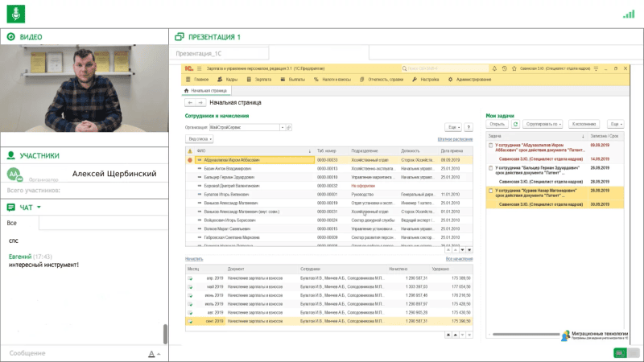Viewport: 644px width, 362px height.
Task: Click the help question mark button
Action: coord(467,127)
